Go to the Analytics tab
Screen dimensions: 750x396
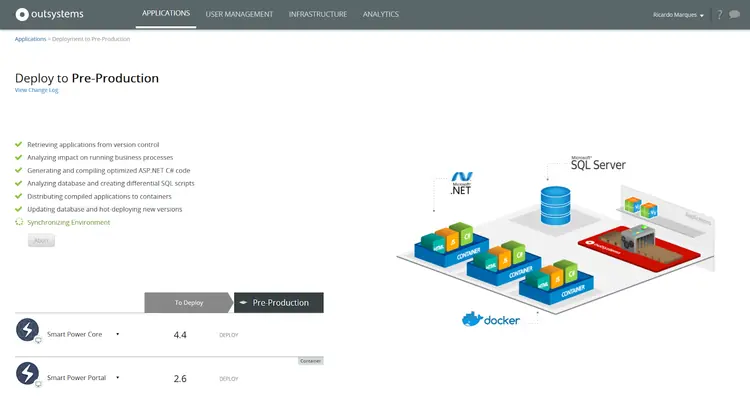(381, 14)
